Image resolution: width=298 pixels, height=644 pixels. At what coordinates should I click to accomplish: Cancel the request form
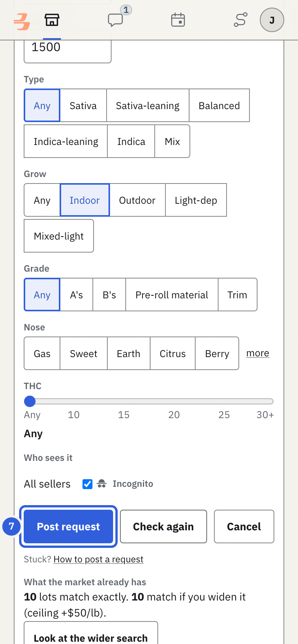click(244, 526)
